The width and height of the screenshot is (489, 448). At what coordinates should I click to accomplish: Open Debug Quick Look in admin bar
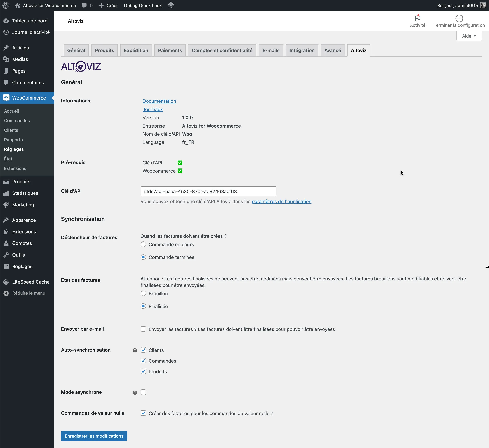tap(143, 5)
